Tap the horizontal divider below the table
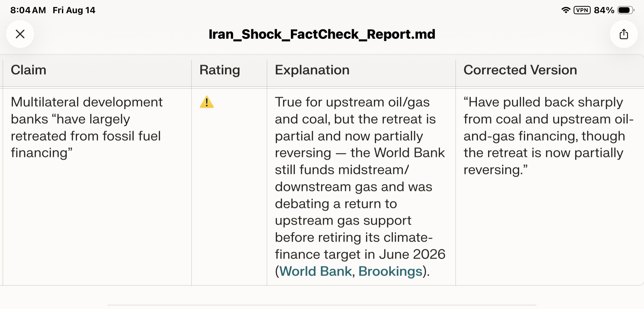This screenshot has width=644, height=309. (322, 305)
